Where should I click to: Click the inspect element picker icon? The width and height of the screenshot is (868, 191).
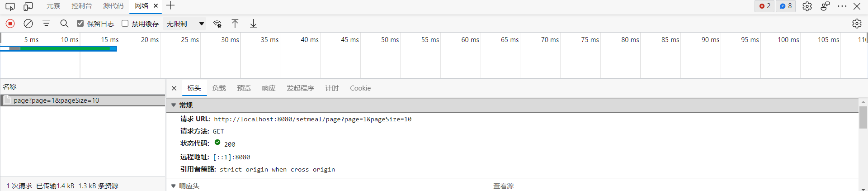[10, 6]
